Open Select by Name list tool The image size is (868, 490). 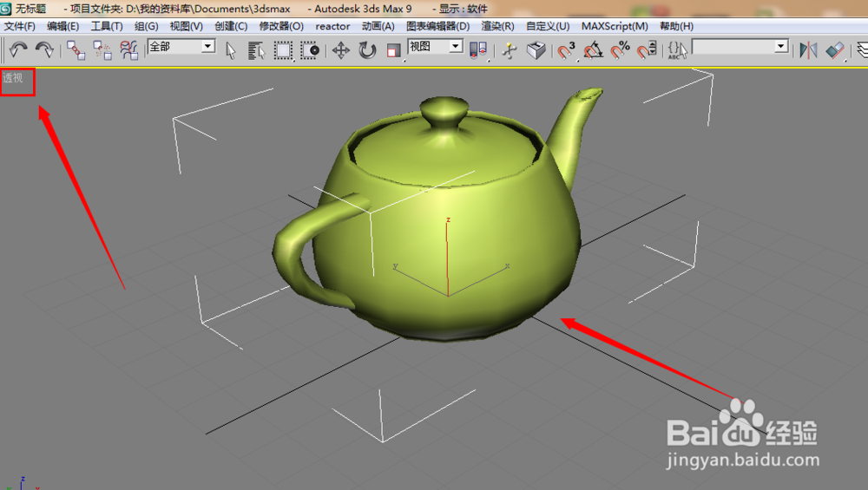(x=256, y=50)
